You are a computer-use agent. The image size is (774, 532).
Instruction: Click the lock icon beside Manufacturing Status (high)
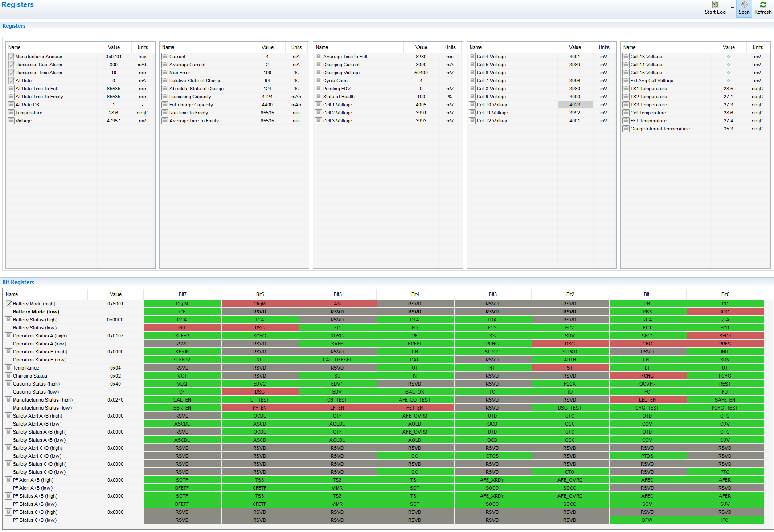pos(8,400)
